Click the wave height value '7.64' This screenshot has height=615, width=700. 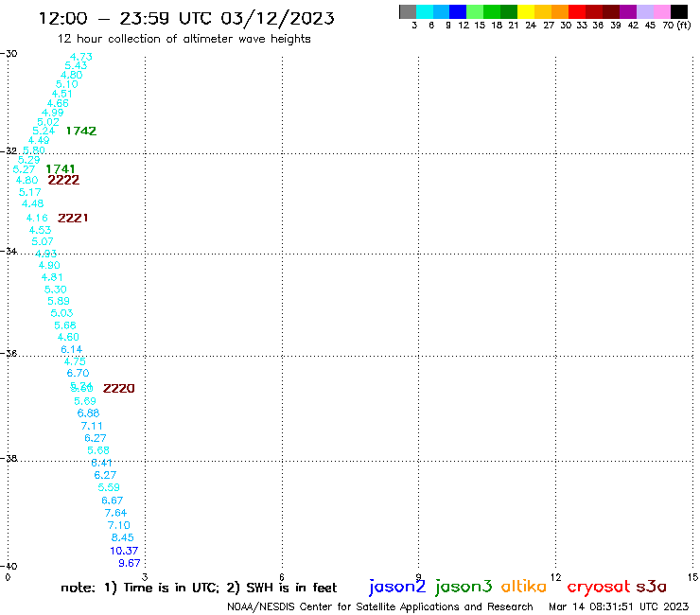115,513
